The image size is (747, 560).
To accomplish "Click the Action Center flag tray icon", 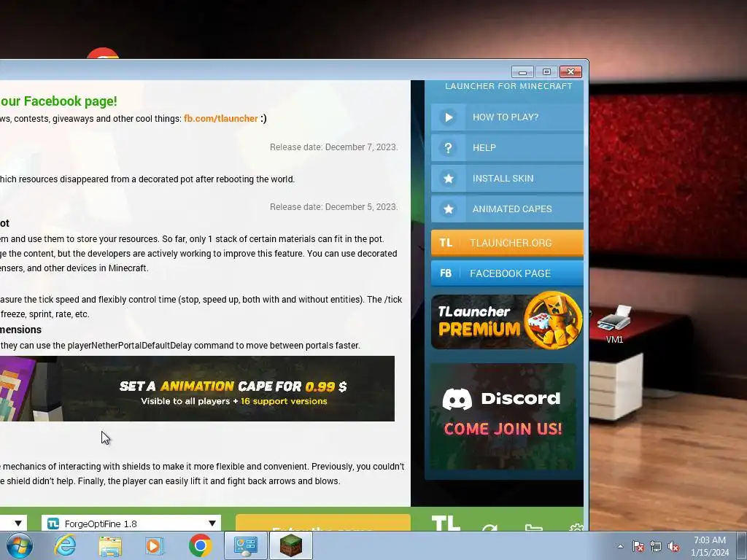I will [638, 546].
